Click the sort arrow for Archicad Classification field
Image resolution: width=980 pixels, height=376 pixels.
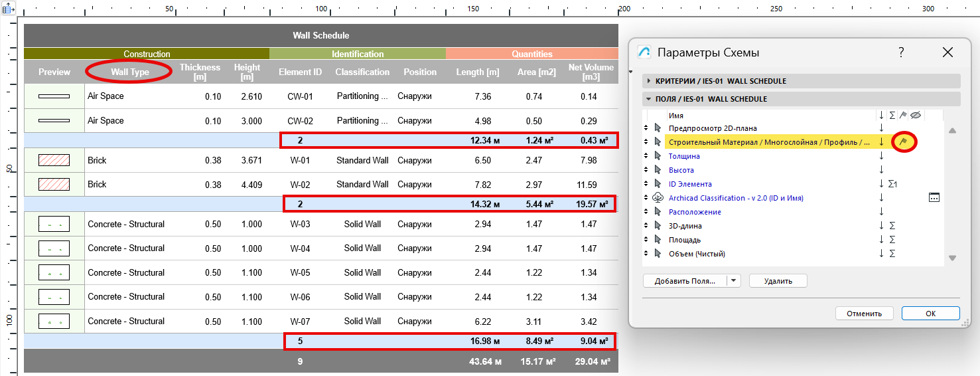882,197
